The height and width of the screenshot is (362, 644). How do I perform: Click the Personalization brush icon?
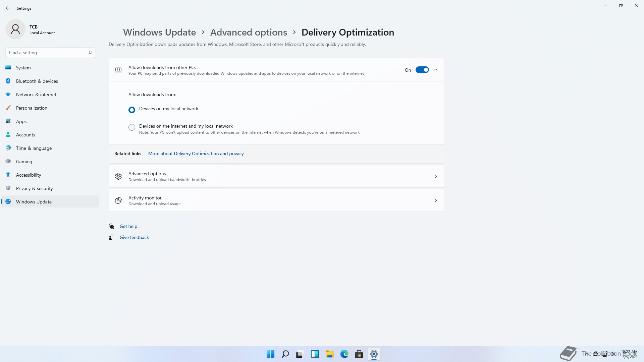pos(8,108)
